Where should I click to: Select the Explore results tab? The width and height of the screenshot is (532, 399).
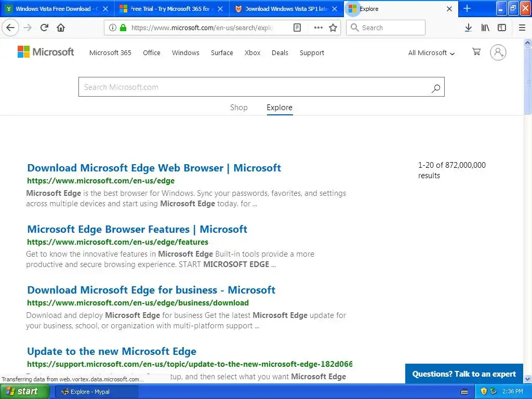click(x=280, y=108)
